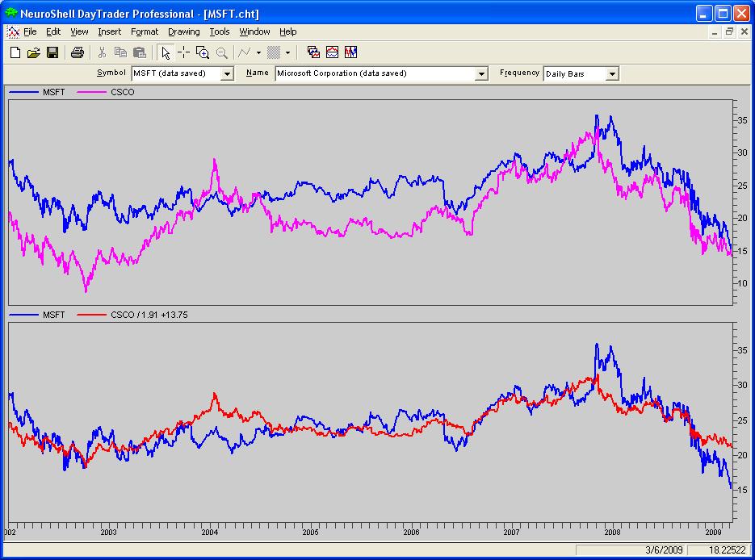Click the zoom out magnifier
755x560 pixels.
tap(221, 52)
